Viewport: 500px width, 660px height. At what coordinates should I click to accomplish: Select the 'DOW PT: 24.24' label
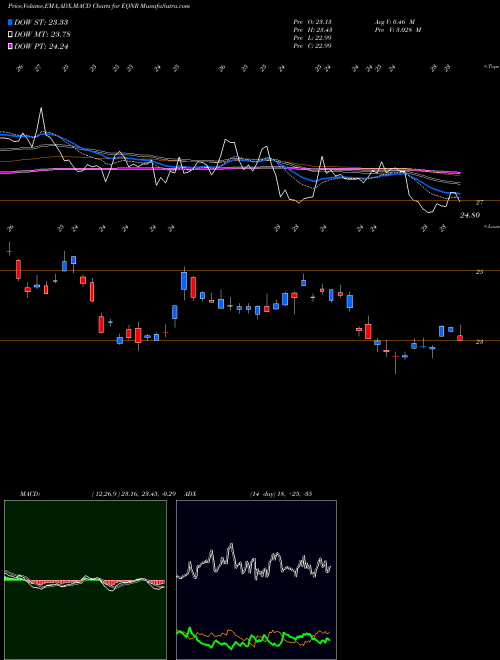41,47
